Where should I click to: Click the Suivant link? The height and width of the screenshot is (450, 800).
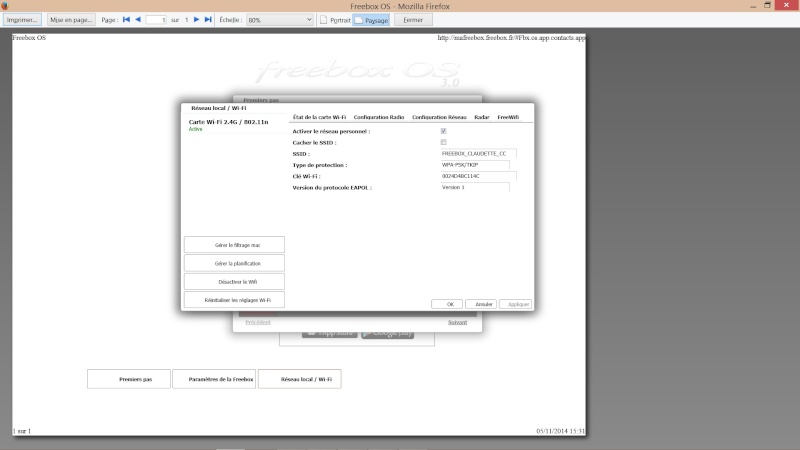(x=458, y=322)
